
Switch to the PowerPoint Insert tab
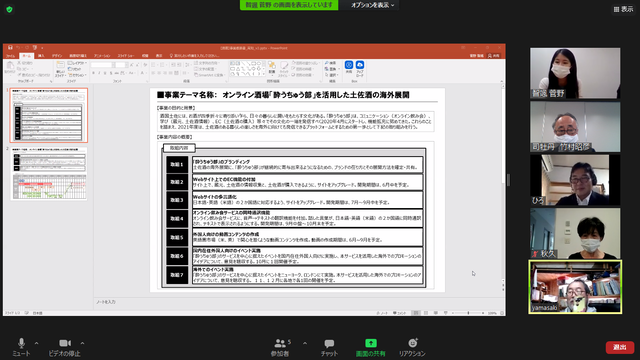[41, 56]
